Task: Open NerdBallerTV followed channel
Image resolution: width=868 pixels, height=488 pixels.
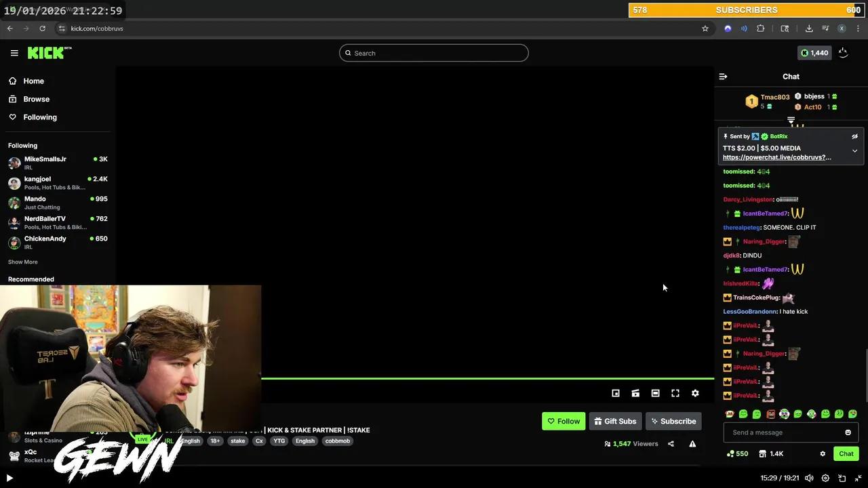Action: click(x=58, y=222)
